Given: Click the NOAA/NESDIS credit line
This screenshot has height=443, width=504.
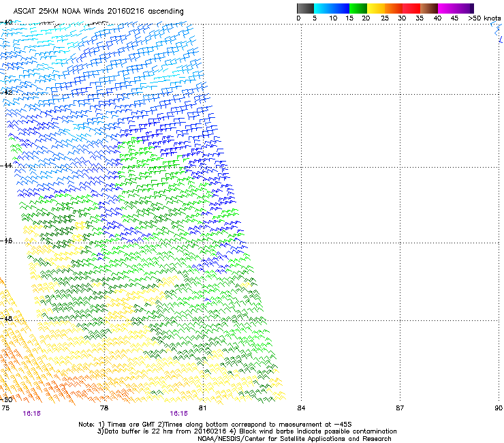Looking at the screenshot, I should (294, 438).
